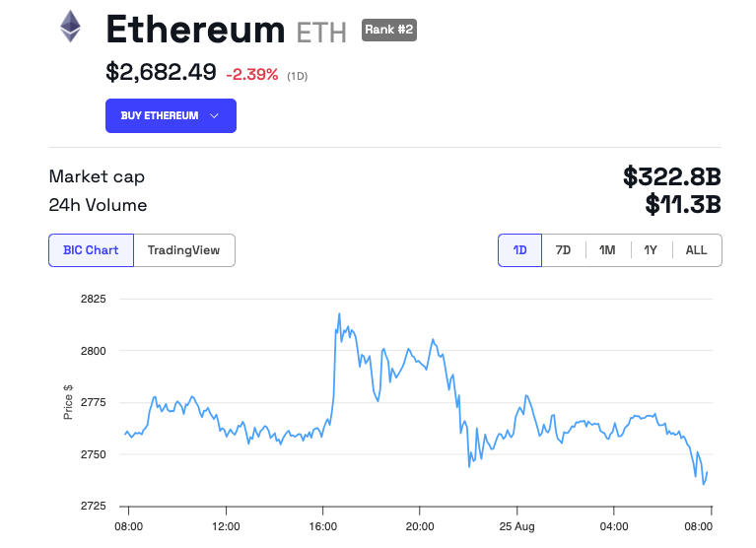Click the $11.3B 24h volume value
Viewport: 756px width, 548px height.
[x=684, y=205]
